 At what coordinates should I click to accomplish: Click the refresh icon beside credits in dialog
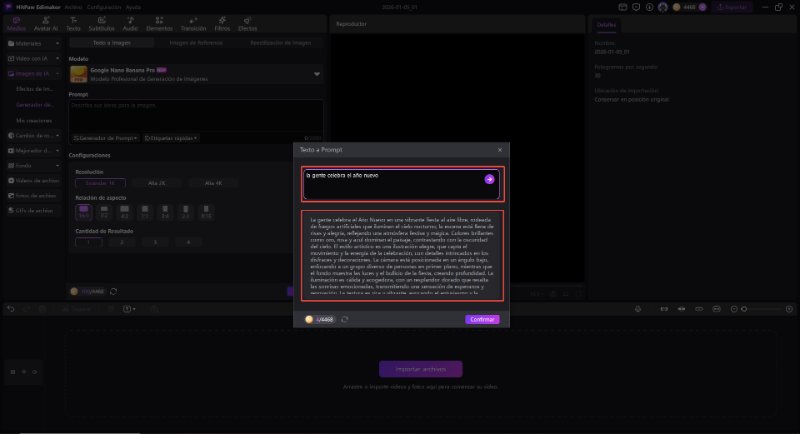tap(345, 319)
